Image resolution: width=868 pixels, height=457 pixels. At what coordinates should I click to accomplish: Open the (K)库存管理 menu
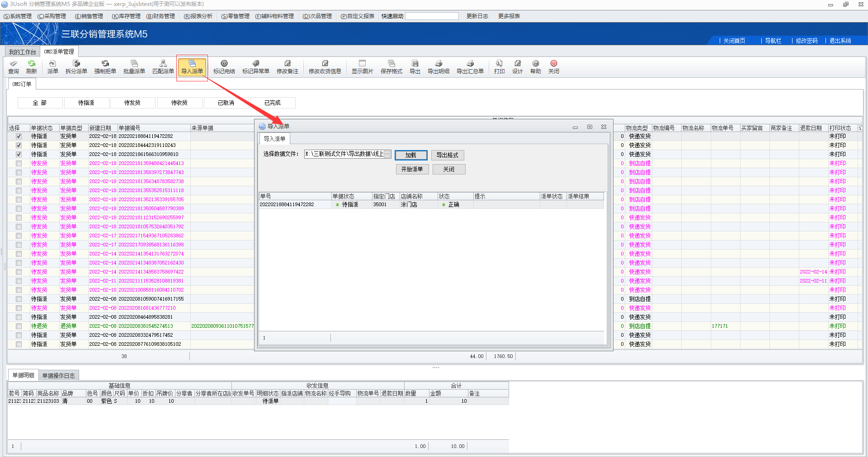pyautogui.click(x=126, y=16)
